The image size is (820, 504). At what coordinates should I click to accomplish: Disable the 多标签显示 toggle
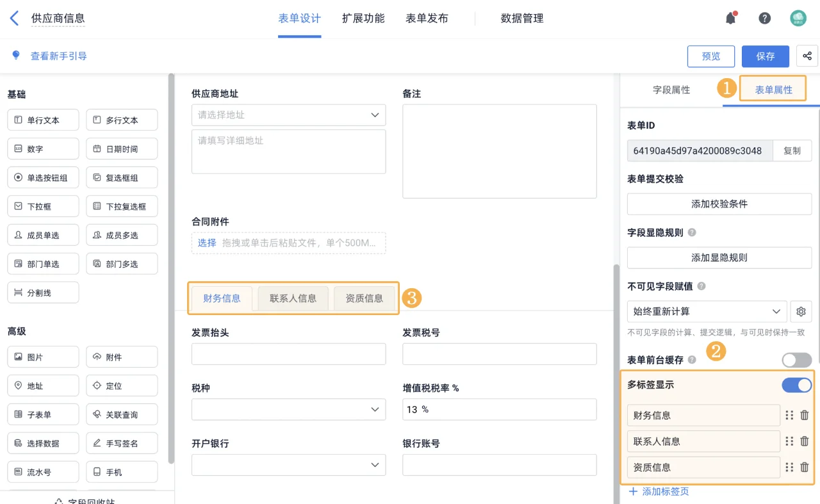click(796, 385)
